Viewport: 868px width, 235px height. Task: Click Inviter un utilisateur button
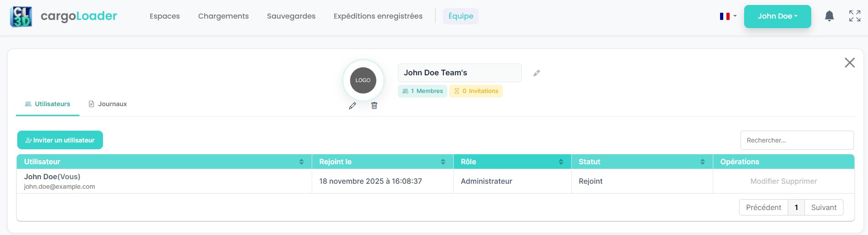tap(60, 140)
